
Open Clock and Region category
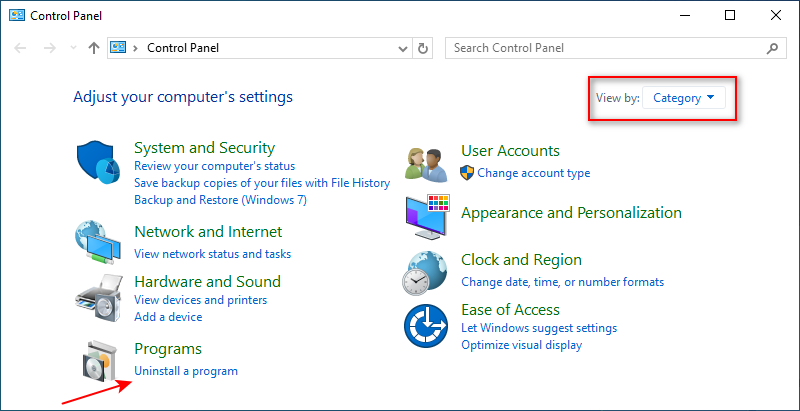[521, 260]
